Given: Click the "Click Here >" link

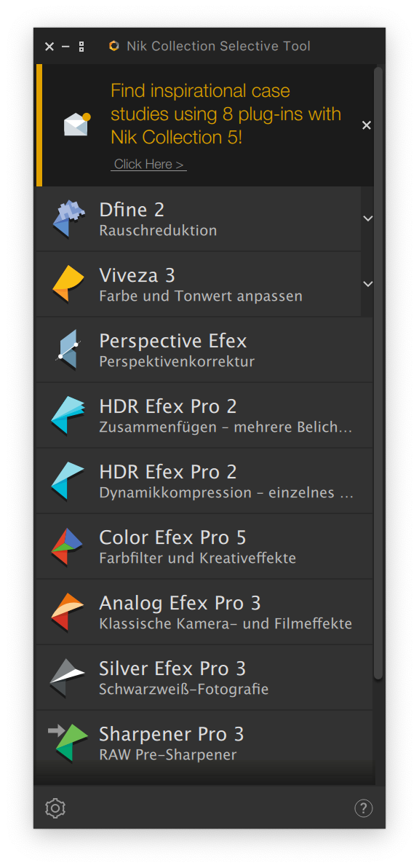Looking at the screenshot, I should tap(148, 165).
